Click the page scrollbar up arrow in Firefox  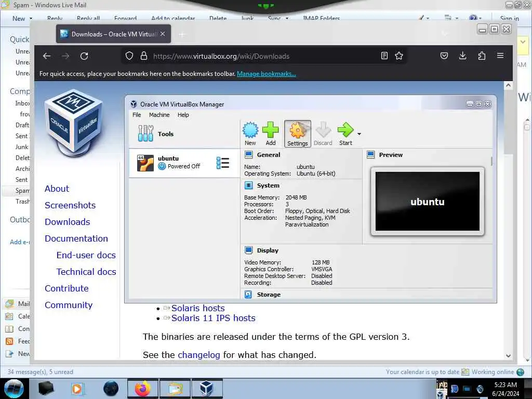[508, 86]
